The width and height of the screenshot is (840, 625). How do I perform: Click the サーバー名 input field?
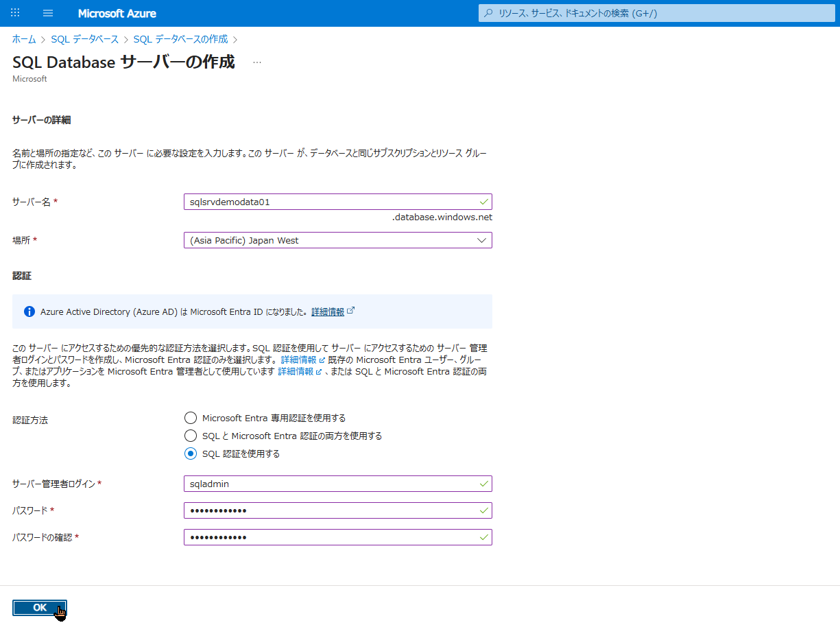coord(329,202)
